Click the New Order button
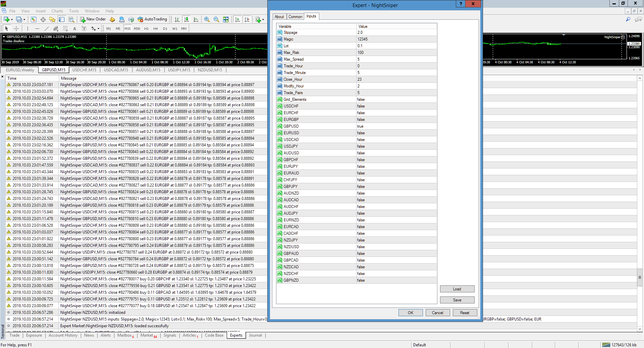 click(x=93, y=19)
